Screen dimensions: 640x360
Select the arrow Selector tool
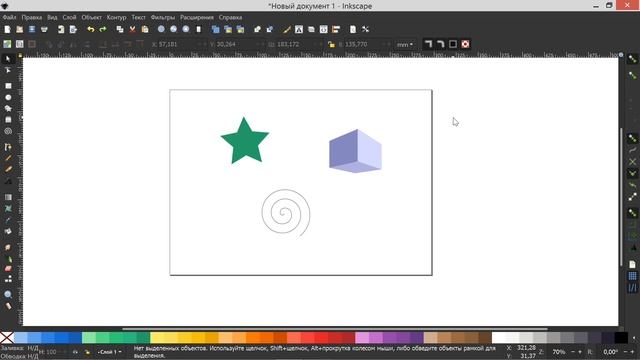tap(8, 59)
